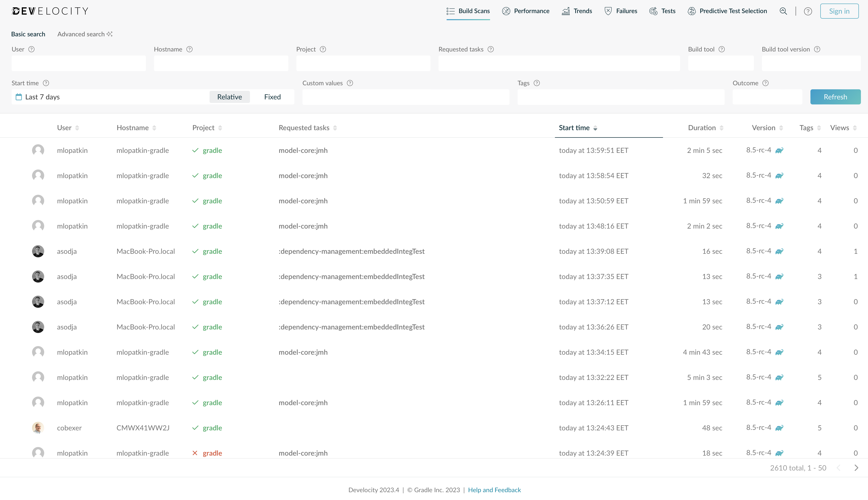
Task: Click the help question mark icon in top navigation
Action: (x=808, y=11)
